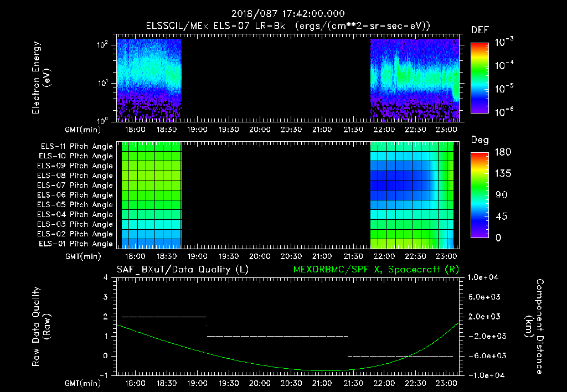The height and width of the screenshot is (392, 567).
Task: Click the right pitch angle grid block
Action: 412,195
